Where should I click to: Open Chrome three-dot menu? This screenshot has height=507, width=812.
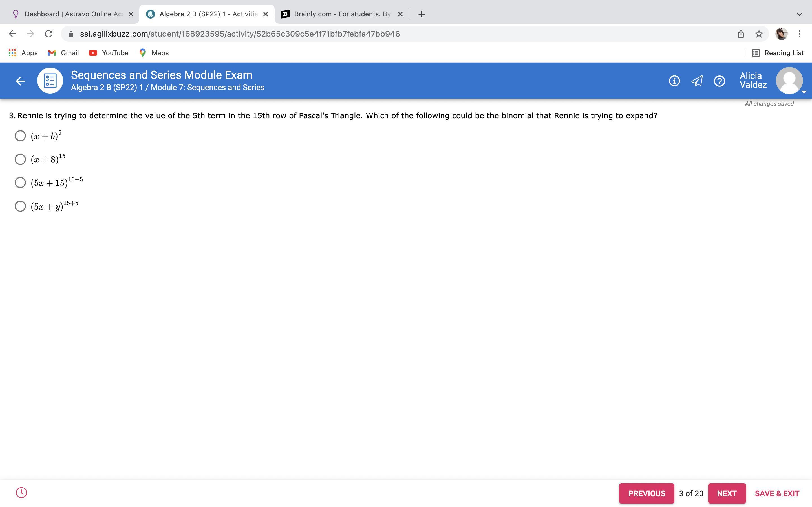pos(799,34)
